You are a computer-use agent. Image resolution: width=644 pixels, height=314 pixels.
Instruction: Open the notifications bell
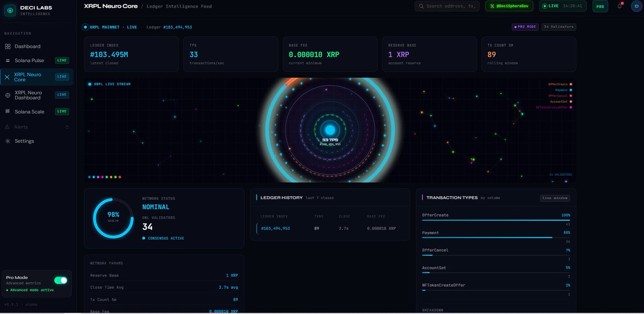tap(620, 6)
